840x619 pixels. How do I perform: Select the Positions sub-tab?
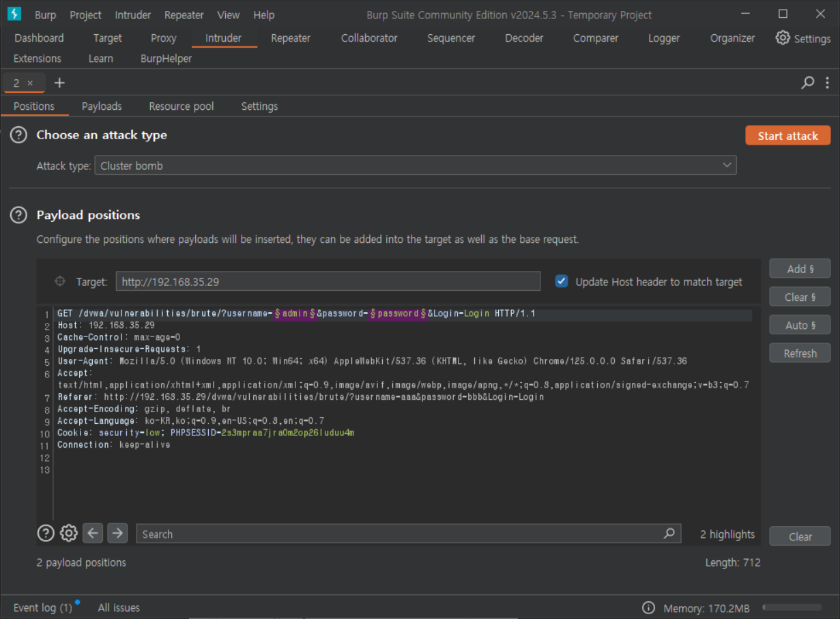tap(34, 106)
